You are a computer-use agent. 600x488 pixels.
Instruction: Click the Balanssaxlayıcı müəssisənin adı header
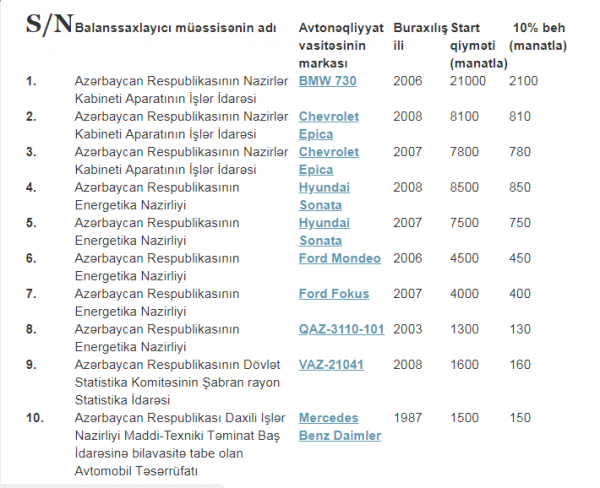click(175, 28)
